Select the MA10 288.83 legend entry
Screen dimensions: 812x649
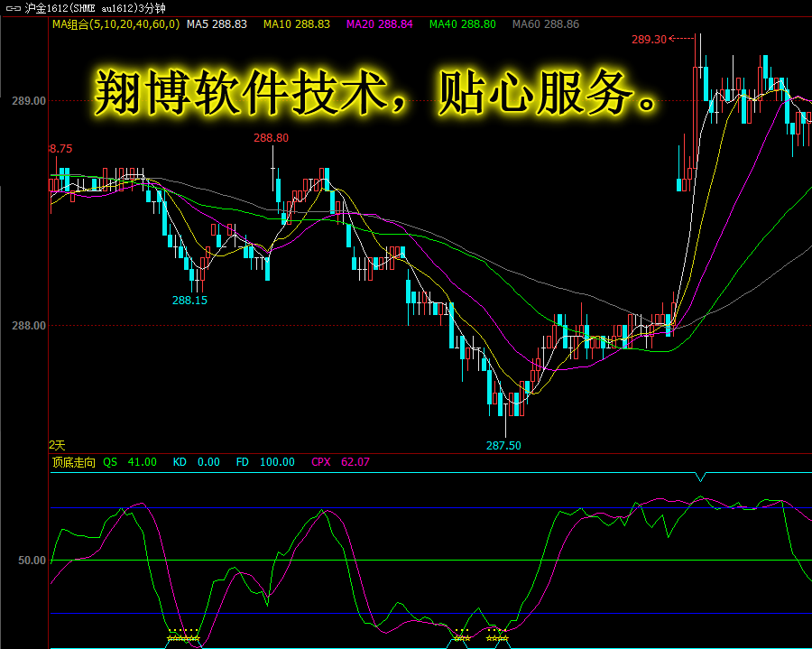[297, 24]
